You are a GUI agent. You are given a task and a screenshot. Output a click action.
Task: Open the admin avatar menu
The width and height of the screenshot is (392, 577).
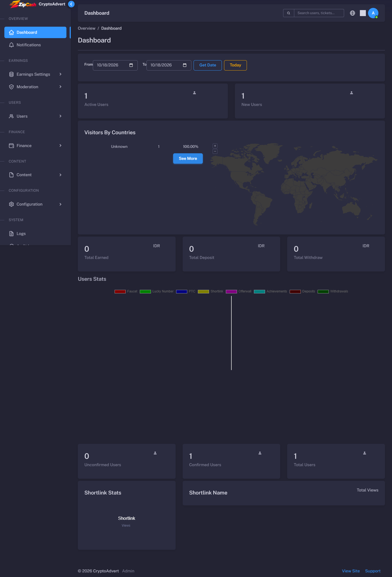pos(373,13)
